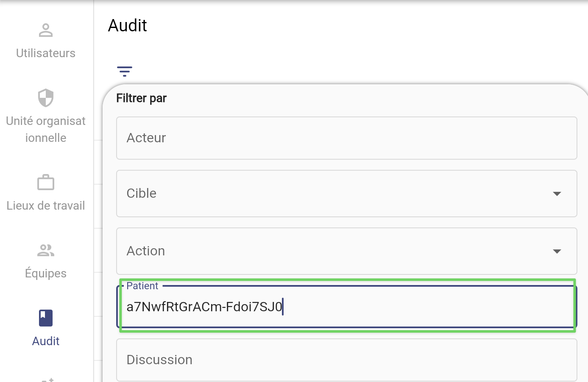588x382 pixels.
Task: Toggle the filter list icon
Action: (x=125, y=71)
